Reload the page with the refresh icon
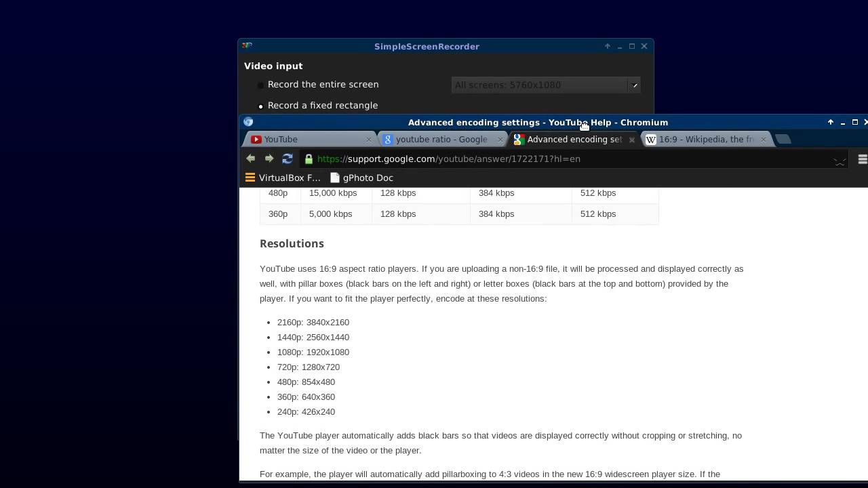Screen dimensions: 868x488 (288, 159)
